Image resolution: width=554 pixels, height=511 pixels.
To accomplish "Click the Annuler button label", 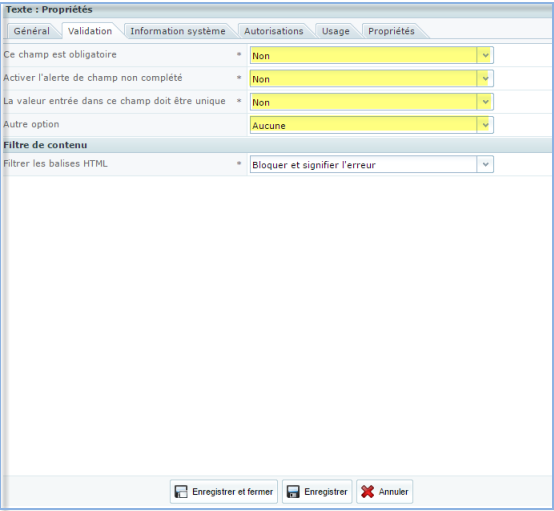I will coord(393,492).
